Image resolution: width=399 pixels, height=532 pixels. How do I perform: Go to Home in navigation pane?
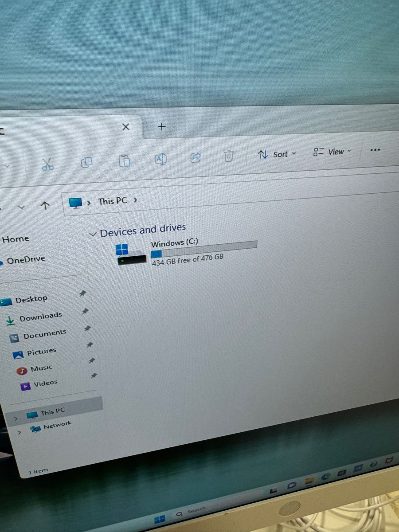click(16, 239)
